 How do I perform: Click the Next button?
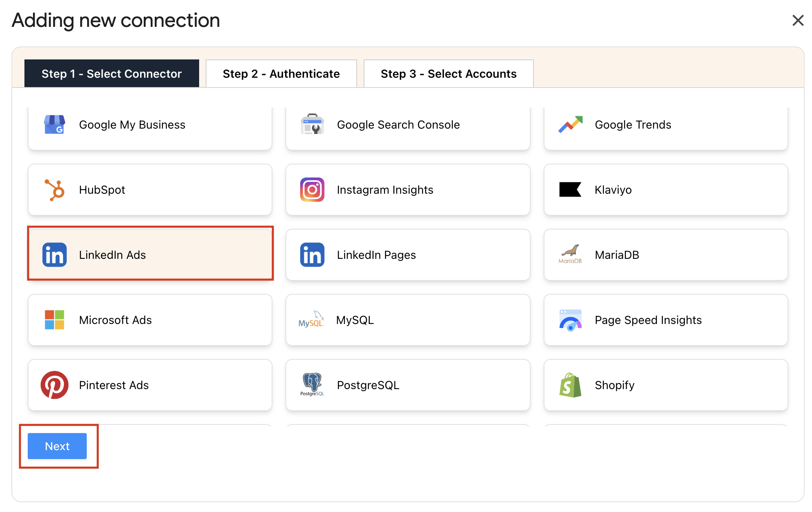point(57,446)
